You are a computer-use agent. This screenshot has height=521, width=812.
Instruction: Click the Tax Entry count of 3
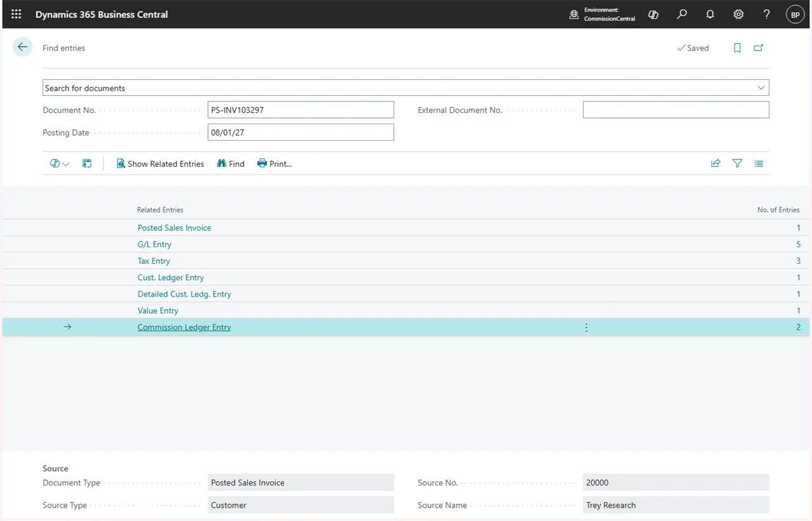[x=798, y=260]
